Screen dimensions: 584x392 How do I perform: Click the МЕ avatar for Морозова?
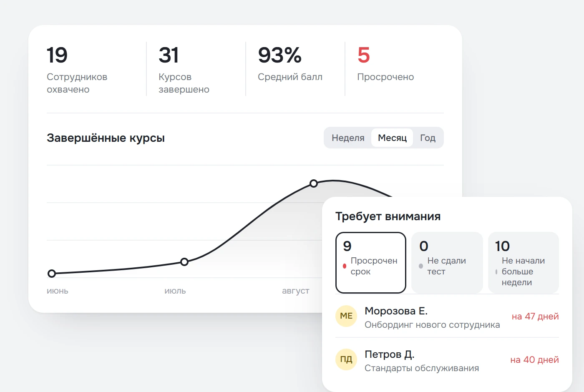(x=346, y=316)
